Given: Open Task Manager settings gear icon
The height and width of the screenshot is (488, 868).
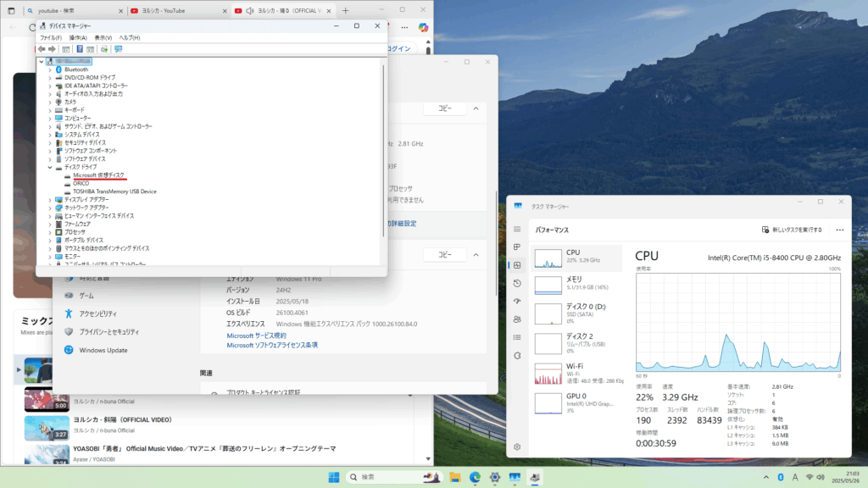Looking at the screenshot, I should pos(517,446).
